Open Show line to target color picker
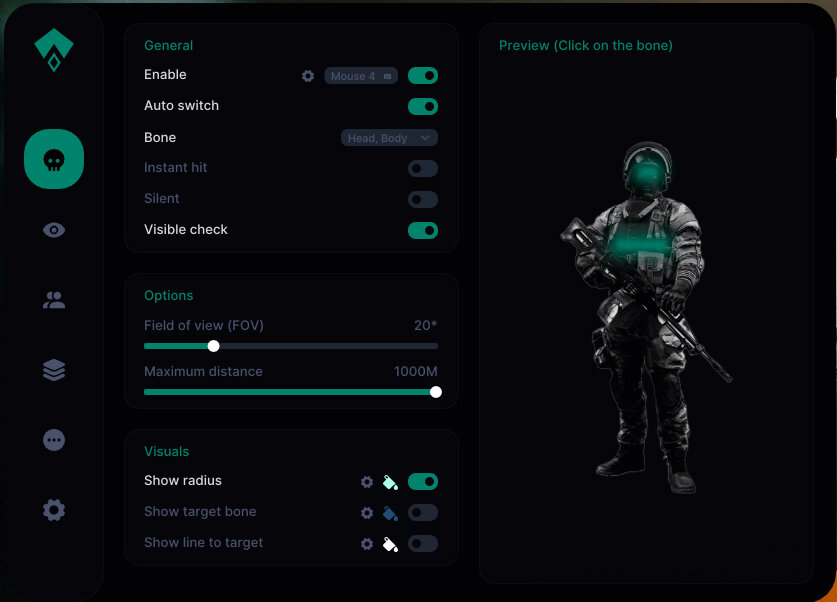The width and height of the screenshot is (837, 602). (x=391, y=544)
